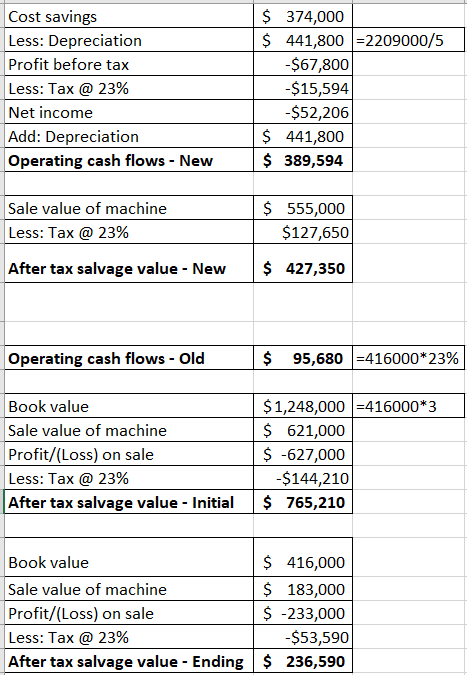This screenshot has height=675, width=467.
Task: Click the $765,210 salvage value cell
Action: (303, 502)
